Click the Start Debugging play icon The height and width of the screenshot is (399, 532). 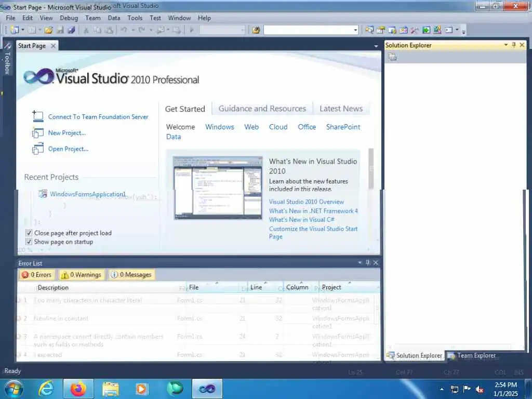tap(191, 30)
